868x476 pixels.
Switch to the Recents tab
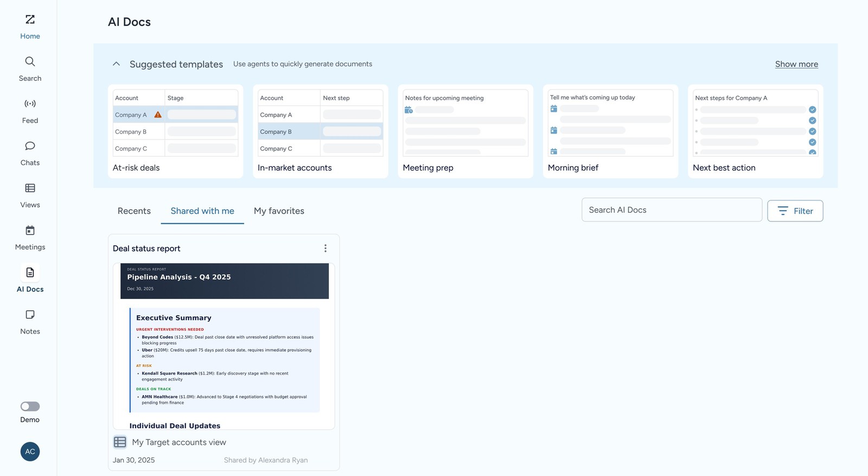tap(134, 211)
